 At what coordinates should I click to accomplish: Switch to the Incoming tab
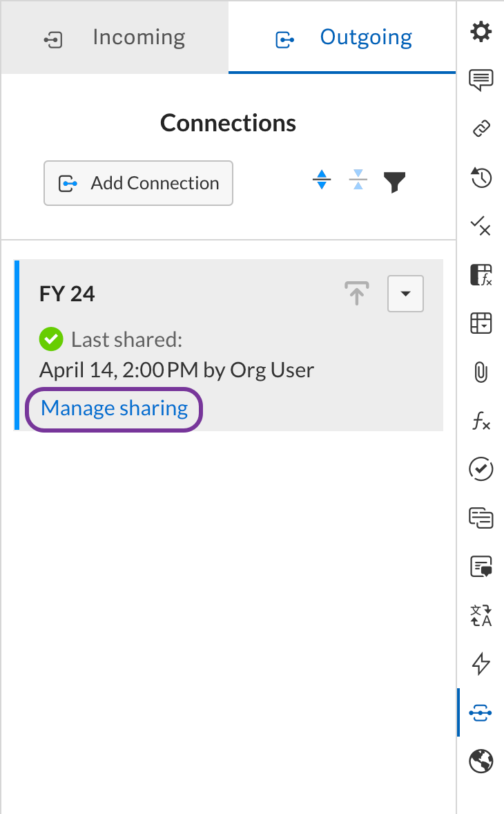tap(115, 37)
